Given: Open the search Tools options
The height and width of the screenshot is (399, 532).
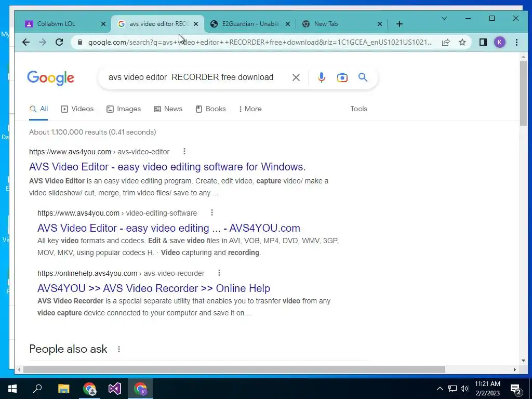Looking at the screenshot, I should 358,109.
